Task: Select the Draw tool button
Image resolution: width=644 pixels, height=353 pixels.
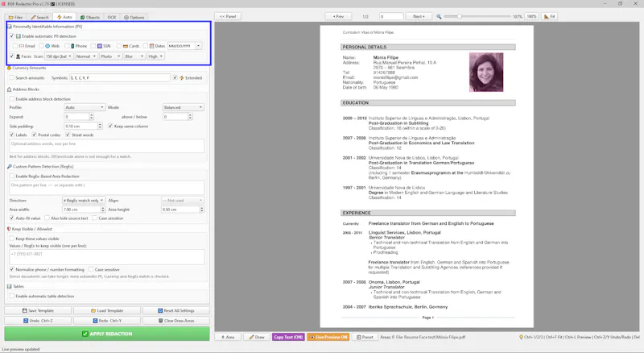Action: [256, 337]
